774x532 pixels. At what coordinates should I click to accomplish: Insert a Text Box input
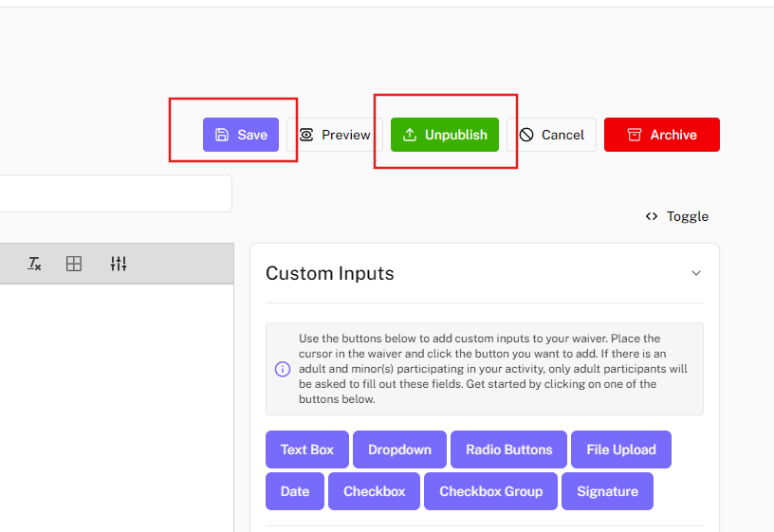coord(307,449)
